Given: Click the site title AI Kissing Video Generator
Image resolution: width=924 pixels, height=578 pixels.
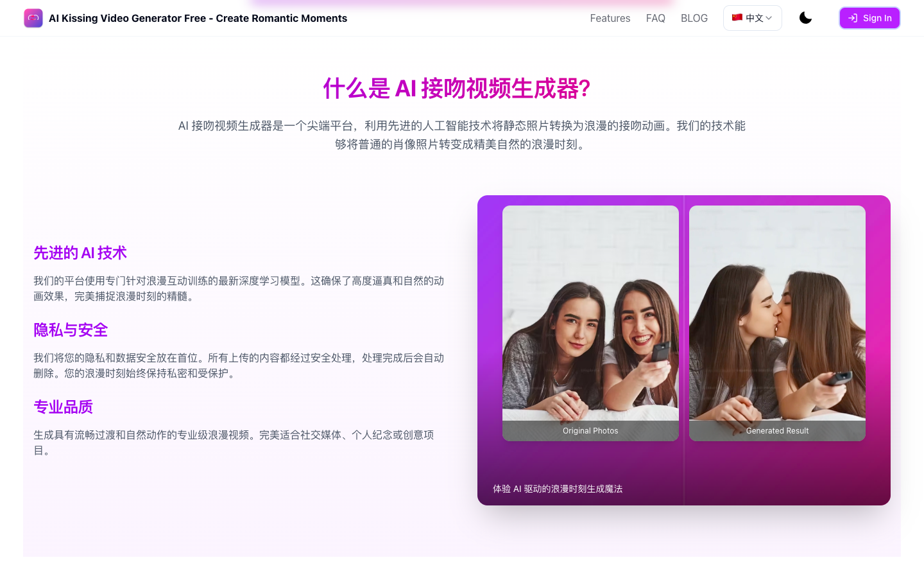Looking at the screenshot, I should coord(198,18).
